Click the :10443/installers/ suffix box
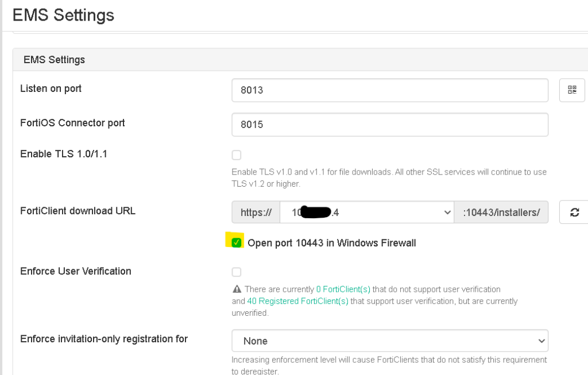 coord(501,212)
